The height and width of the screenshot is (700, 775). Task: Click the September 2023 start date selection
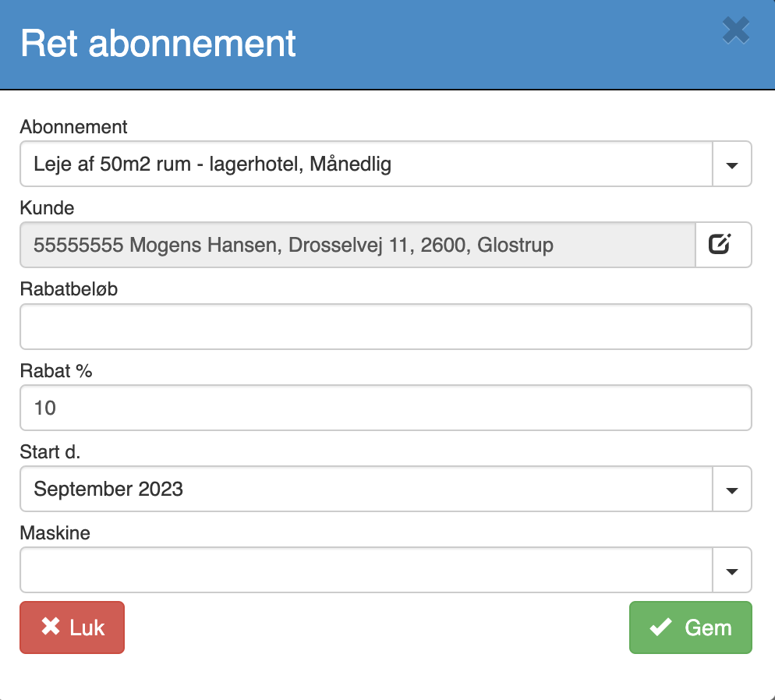point(366,489)
